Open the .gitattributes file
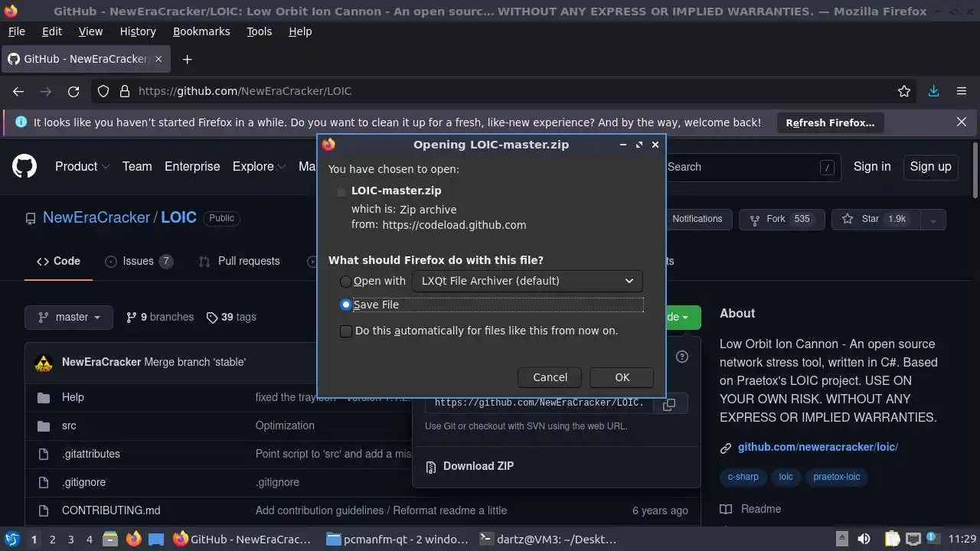 [91, 454]
